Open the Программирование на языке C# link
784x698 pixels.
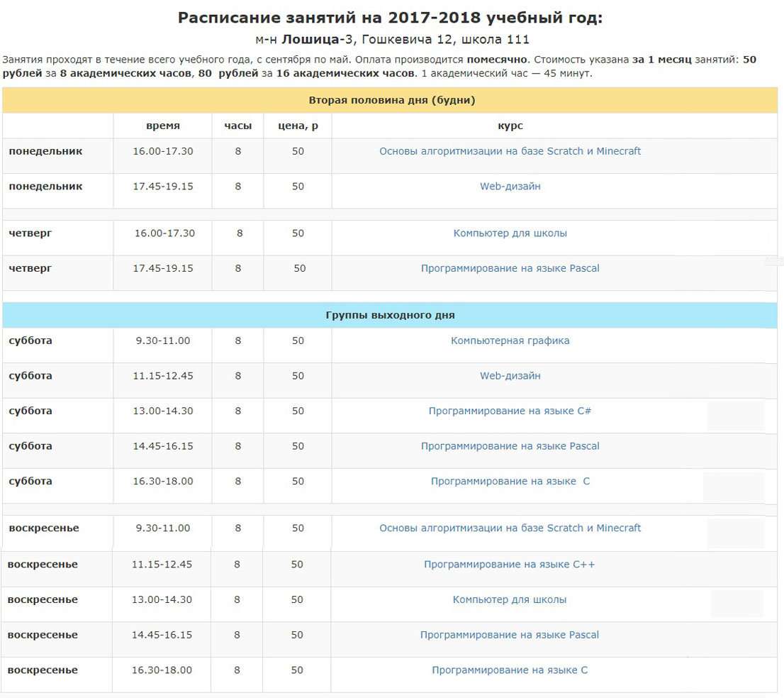click(x=510, y=411)
